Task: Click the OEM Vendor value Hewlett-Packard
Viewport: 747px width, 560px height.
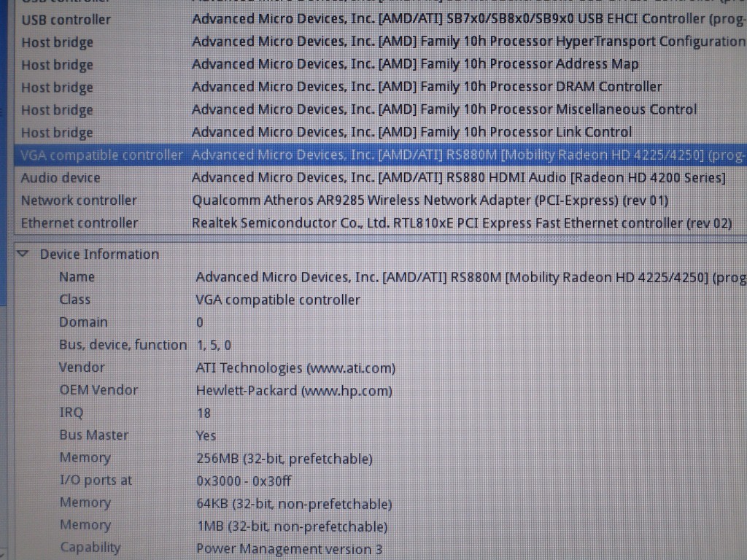Action: point(294,391)
